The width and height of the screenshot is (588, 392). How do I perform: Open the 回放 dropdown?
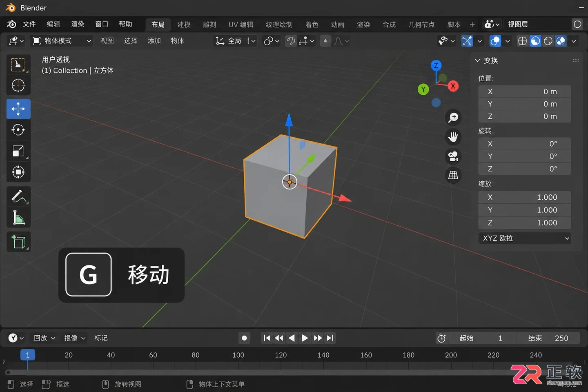pyautogui.click(x=44, y=338)
